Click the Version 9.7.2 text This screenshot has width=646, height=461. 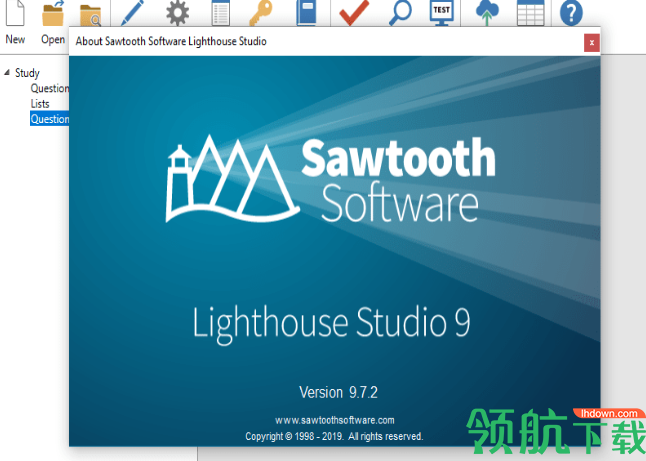(338, 392)
